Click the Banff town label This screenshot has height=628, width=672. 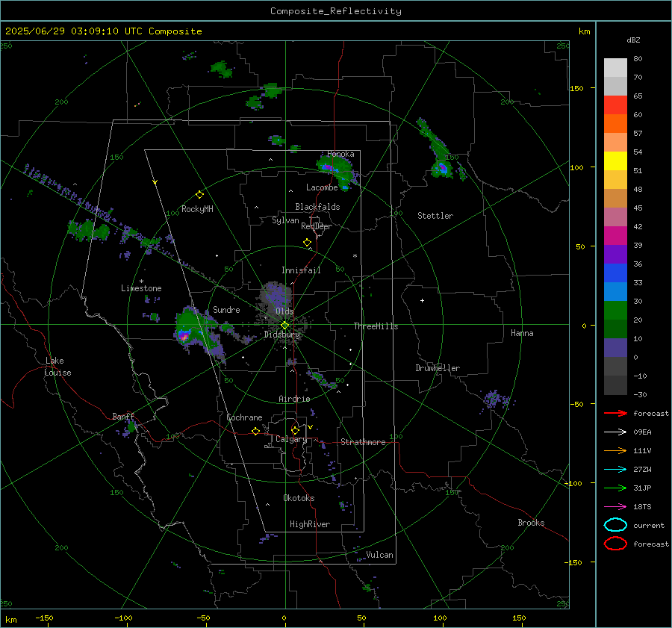click(123, 417)
